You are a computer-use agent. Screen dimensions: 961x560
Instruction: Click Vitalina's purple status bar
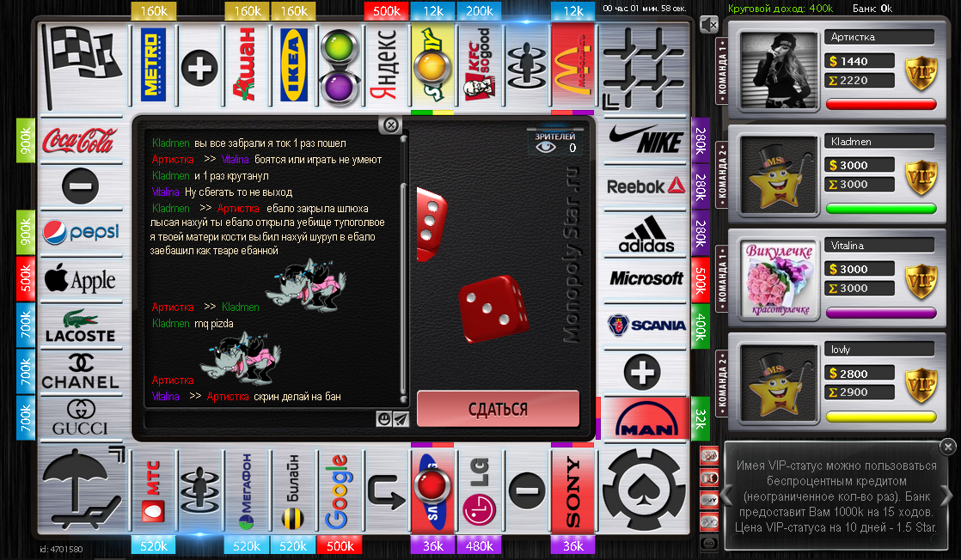[881, 313]
